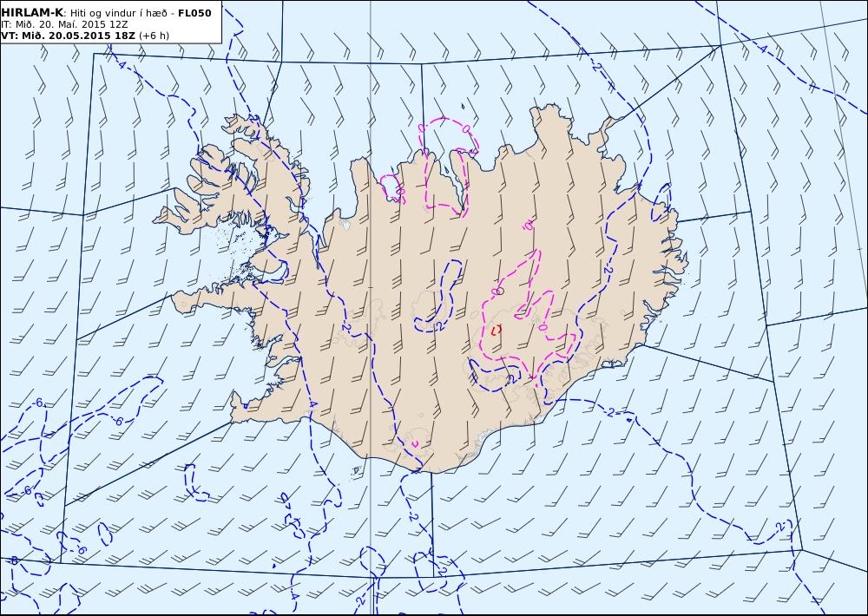Click the small red contour in central Iceland
This screenshot has height=616, width=868.
click(496, 330)
